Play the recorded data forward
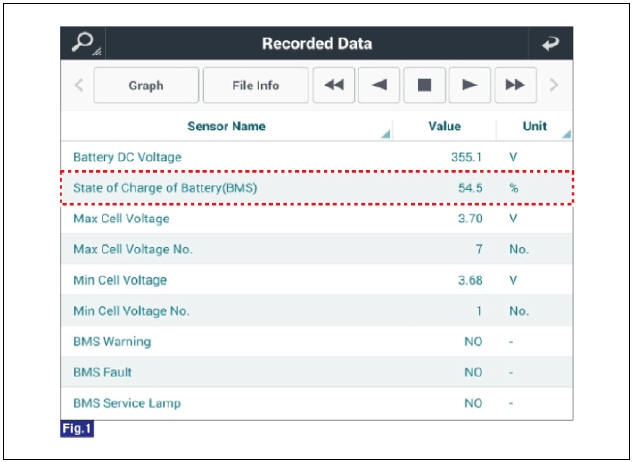The image size is (635, 462). coord(470,85)
